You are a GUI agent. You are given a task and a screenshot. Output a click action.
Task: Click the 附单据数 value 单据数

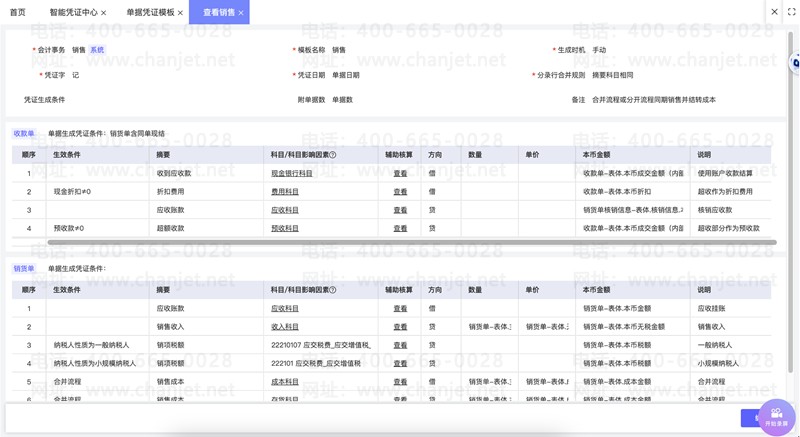point(342,100)
